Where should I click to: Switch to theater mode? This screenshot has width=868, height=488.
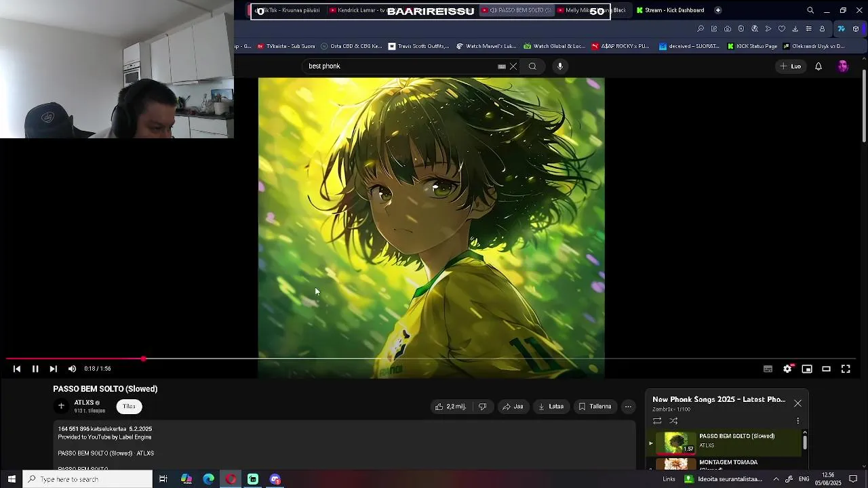coord(826,369)
